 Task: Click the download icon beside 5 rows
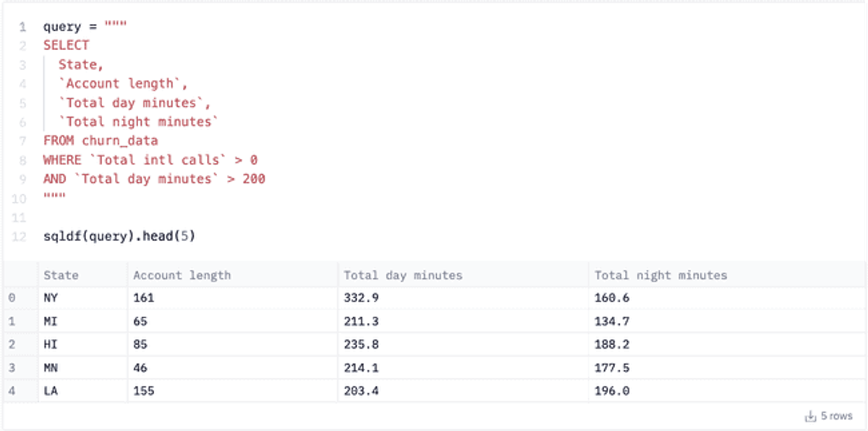[x=810, y=417]
